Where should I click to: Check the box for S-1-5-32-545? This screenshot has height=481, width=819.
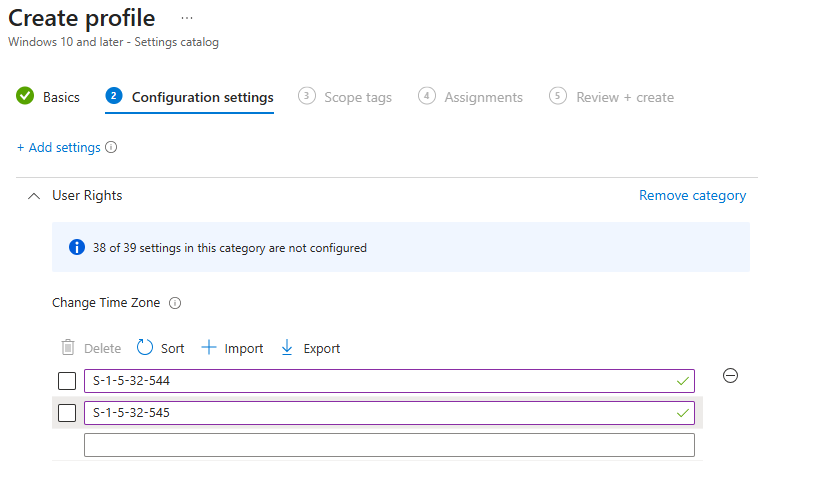[67, 413]
